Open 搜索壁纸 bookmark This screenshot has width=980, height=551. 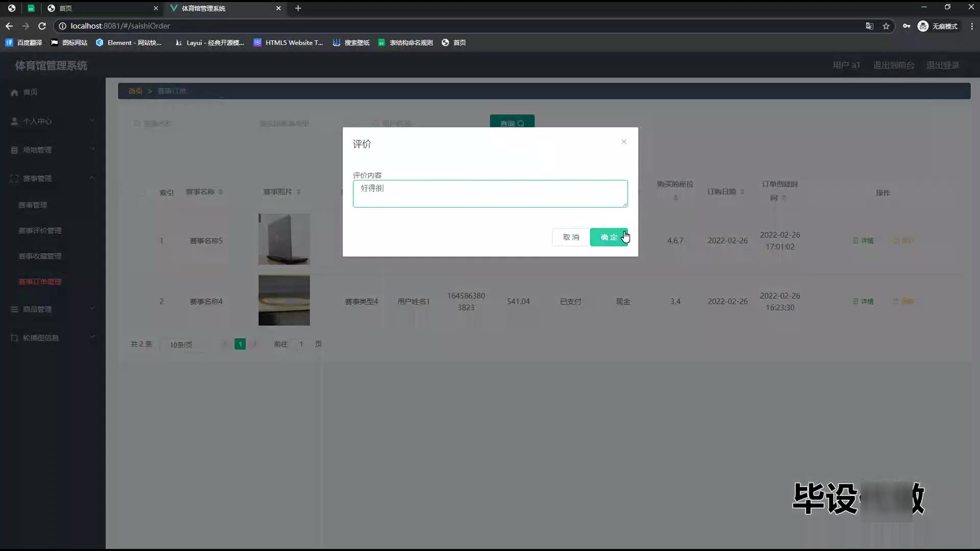click(x=351, y=43)
